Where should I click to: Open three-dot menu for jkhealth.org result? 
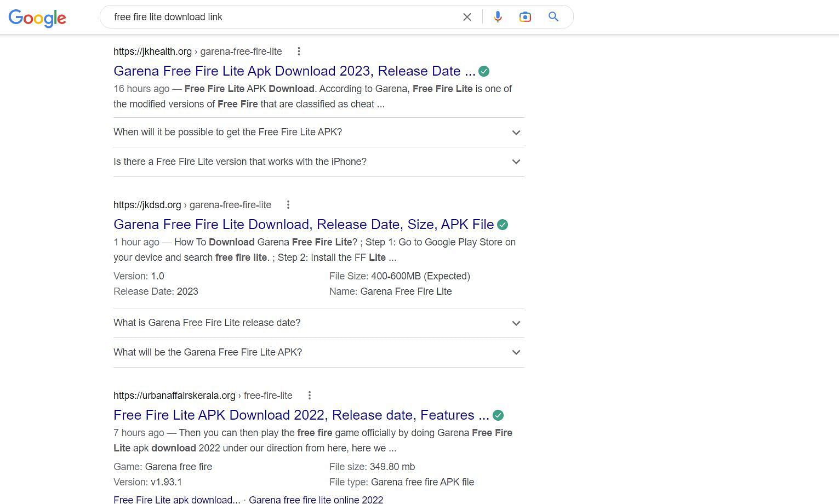(x=299, y=51)
